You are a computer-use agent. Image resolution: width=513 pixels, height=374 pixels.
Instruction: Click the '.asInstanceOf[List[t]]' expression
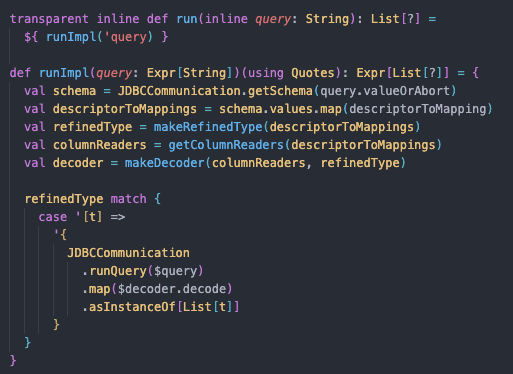[161, 307]
